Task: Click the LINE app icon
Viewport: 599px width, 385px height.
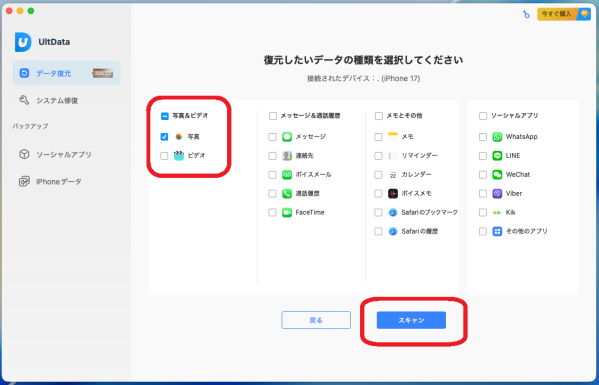Action: pyautogui.click(x=497, y=156)
